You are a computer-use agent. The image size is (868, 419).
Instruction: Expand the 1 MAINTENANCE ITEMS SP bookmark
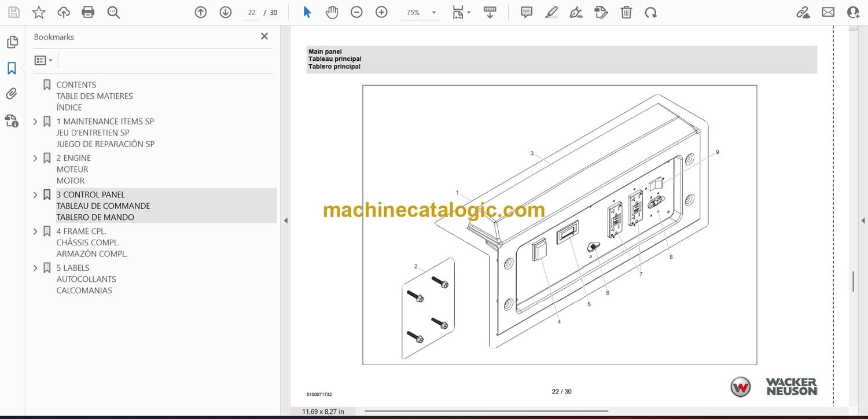tap(35, 122)
